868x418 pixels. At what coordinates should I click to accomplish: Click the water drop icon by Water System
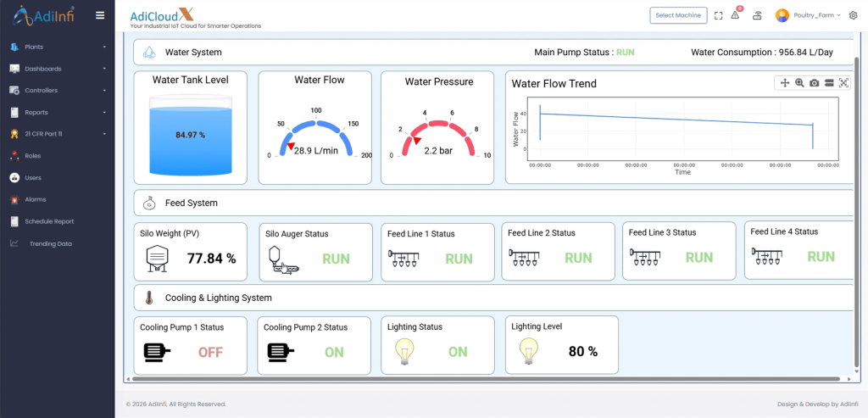click(x=149, y=53)
